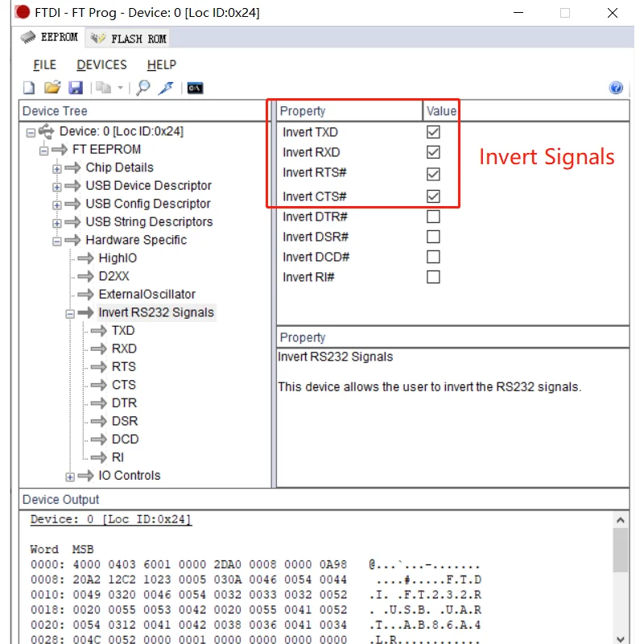
Task: Uncheck the Invert CTS# checkbox
Action: 433,196
